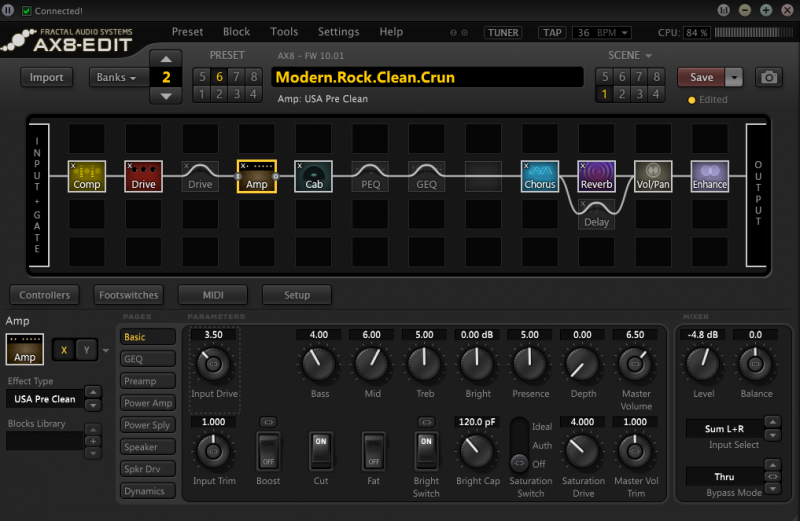Turn off the Cut switch
This screenshot has width=800, height=521.
(x=320, y=454)
